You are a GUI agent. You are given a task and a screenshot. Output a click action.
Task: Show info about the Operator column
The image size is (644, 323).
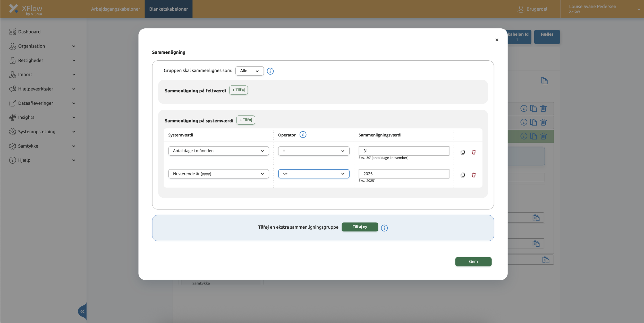pyautogui.click(x=303, y=135)
